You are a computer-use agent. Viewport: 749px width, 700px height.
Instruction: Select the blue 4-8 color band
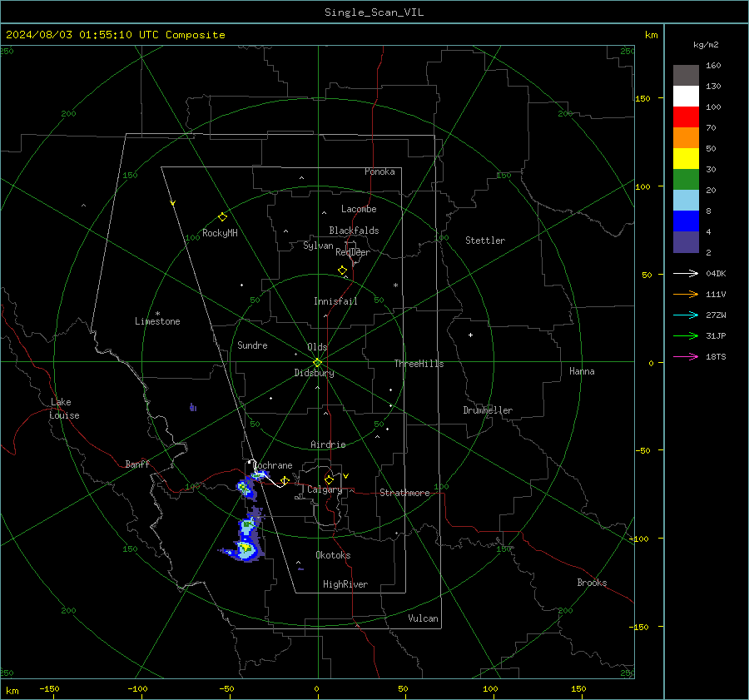click(x=686, y=221)
